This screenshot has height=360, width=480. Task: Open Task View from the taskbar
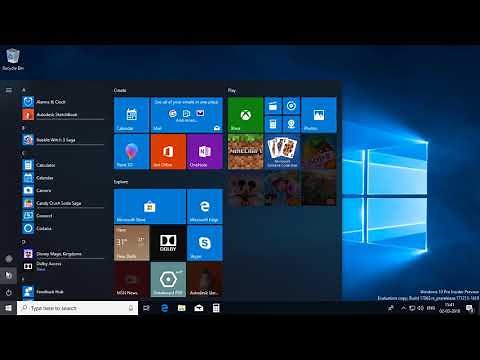(x=146, y=308)
